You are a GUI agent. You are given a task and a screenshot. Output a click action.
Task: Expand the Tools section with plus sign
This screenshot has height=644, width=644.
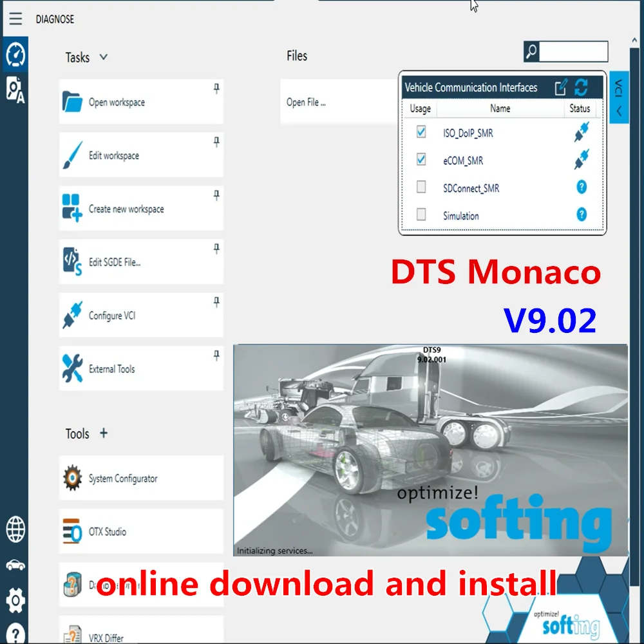104,433
